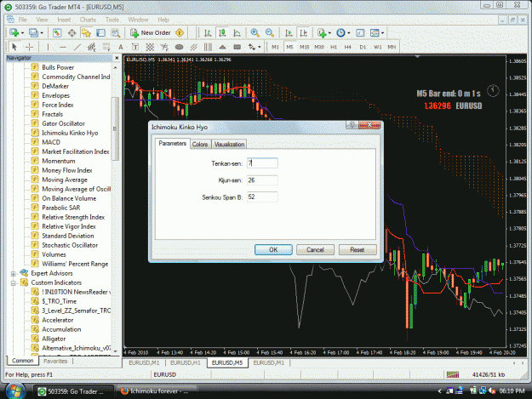Select the text A tool
Image resolution: width=532 pixels, height=399 pixels.
click(x=121, y=47)
